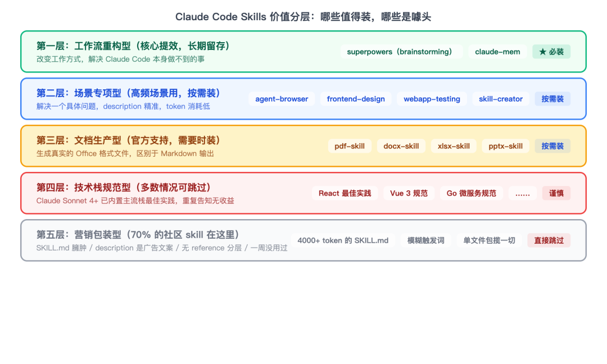Select the Vue 3 规范 tag
Viewport: 607px width, 364px height.
pos(409,193)
